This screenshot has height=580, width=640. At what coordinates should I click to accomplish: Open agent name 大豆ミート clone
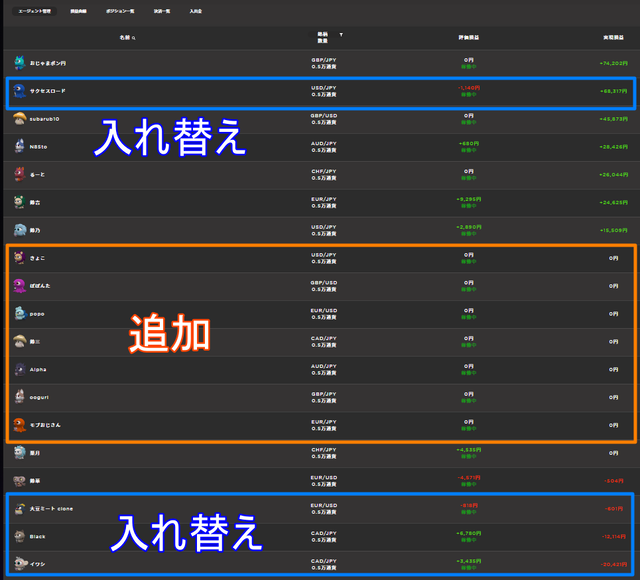tap(51, 509)
